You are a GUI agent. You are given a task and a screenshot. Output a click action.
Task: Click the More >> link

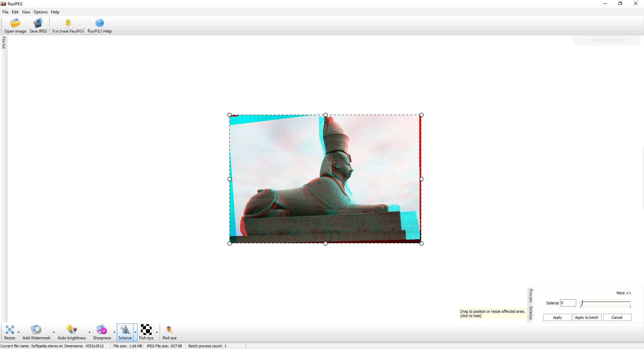[624, 293]
